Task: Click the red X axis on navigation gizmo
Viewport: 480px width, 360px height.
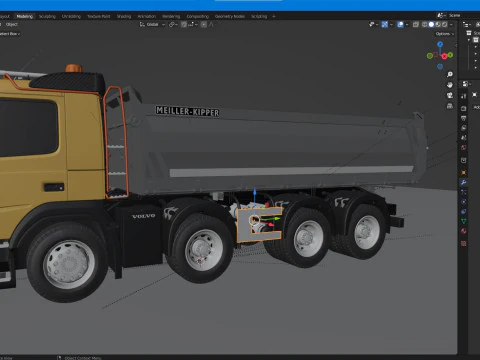Action: tap(444, 57)
